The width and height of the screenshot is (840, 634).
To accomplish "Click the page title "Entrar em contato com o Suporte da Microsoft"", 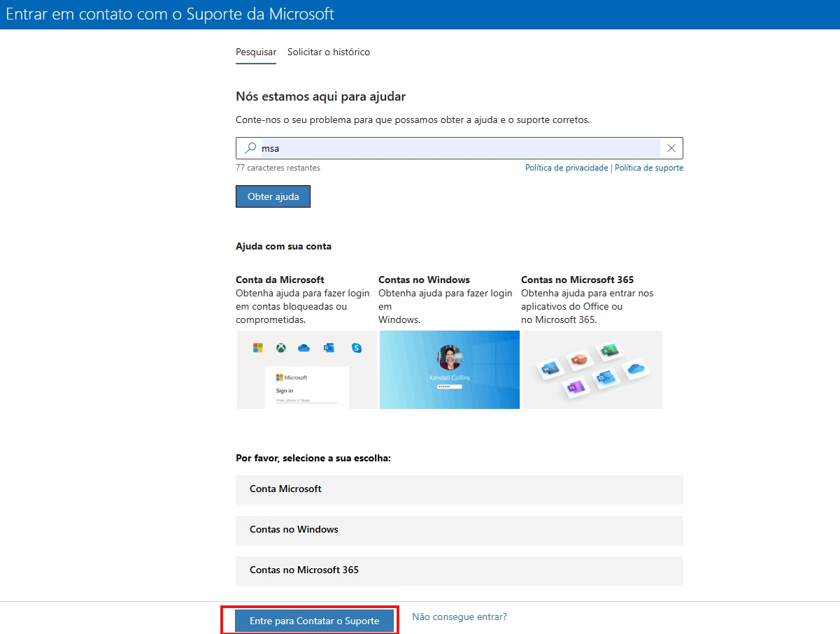I will click(x=170, y=14).
